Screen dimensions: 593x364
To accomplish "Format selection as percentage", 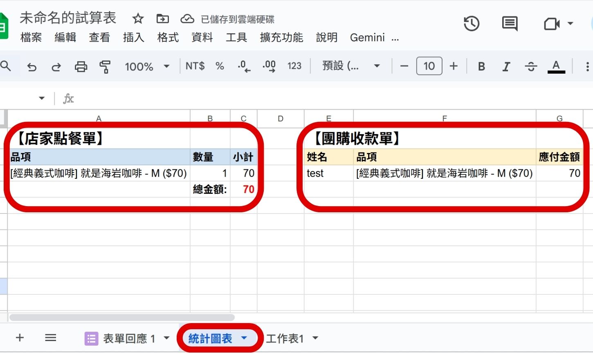I will 219,66.
